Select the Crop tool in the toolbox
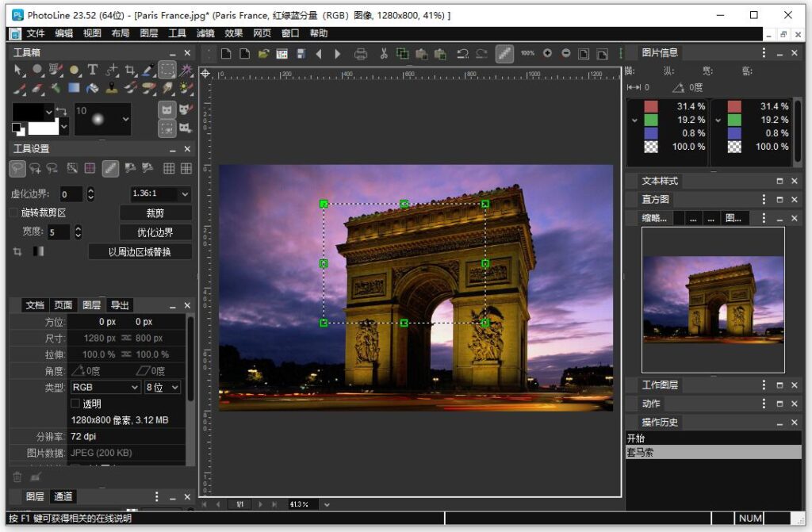Image resolution: width=812 pixels, height=532 pixels. point(129,70)
